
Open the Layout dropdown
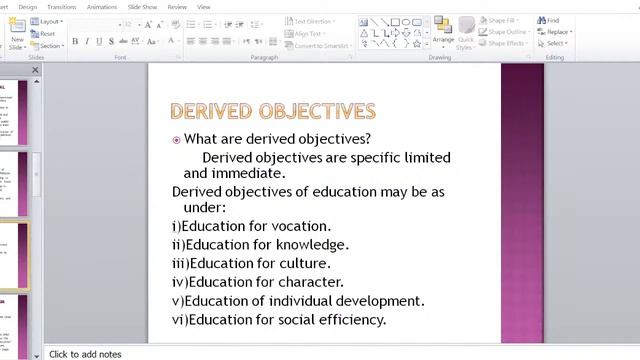point(47,22)
